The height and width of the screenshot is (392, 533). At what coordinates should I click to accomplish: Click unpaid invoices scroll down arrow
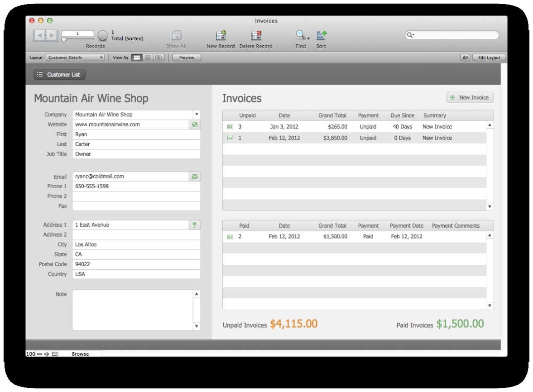pos(490,206)
